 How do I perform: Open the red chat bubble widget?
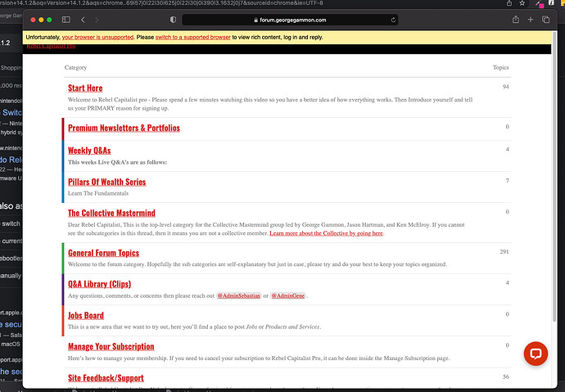pos(536,354)
